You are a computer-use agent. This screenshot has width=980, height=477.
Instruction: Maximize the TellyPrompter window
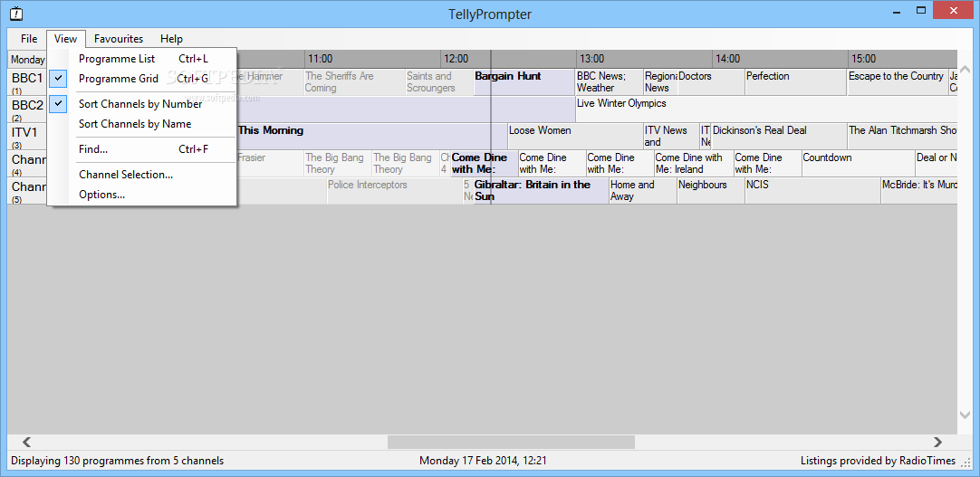920,10
